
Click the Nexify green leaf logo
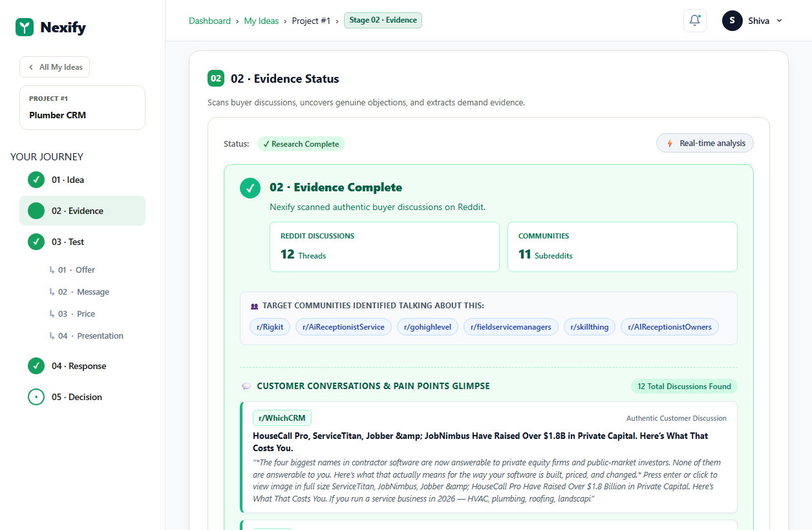pos(25,27)
